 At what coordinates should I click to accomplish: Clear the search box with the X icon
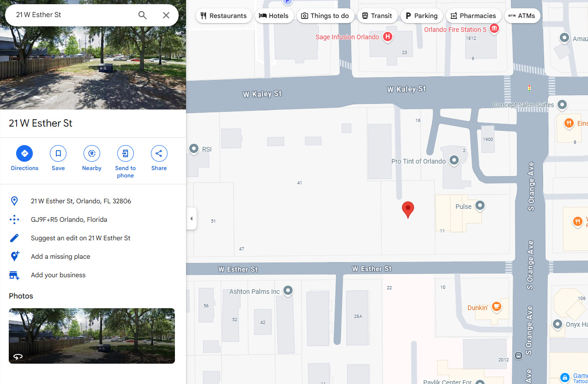166,15
